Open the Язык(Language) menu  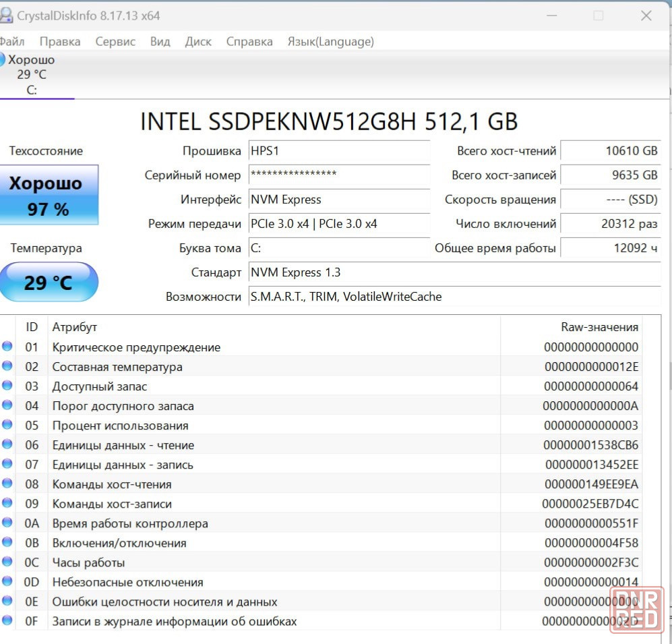pos(330,42)
